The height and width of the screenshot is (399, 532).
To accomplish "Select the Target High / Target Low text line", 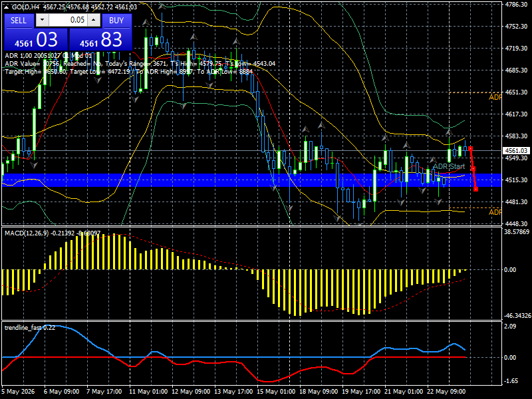I will point(129,72).
